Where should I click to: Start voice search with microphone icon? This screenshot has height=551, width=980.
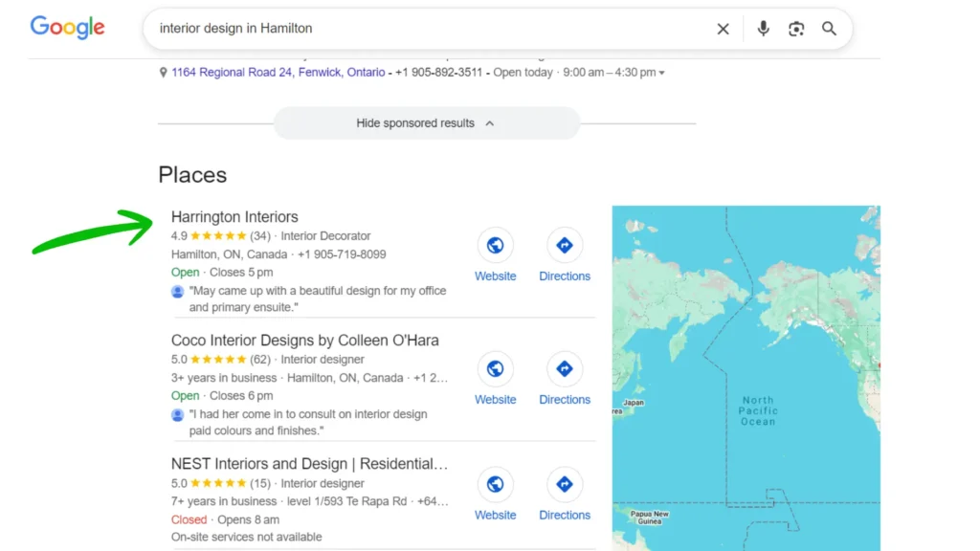[763, 29]
